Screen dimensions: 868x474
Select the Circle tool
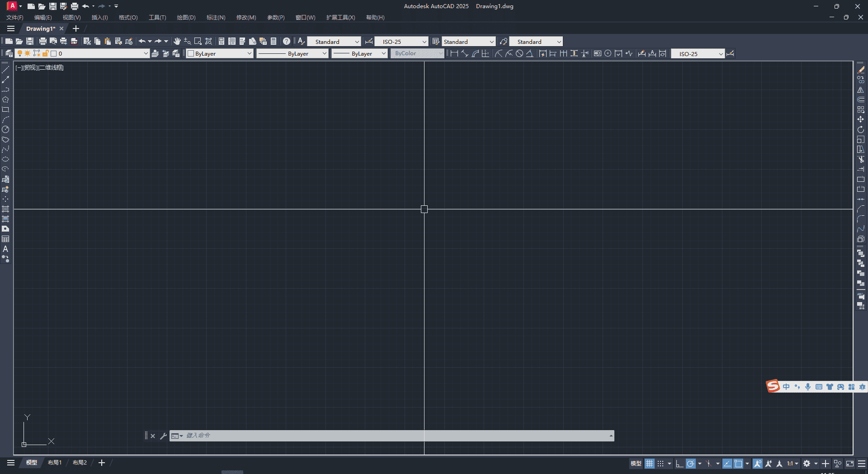6,129
